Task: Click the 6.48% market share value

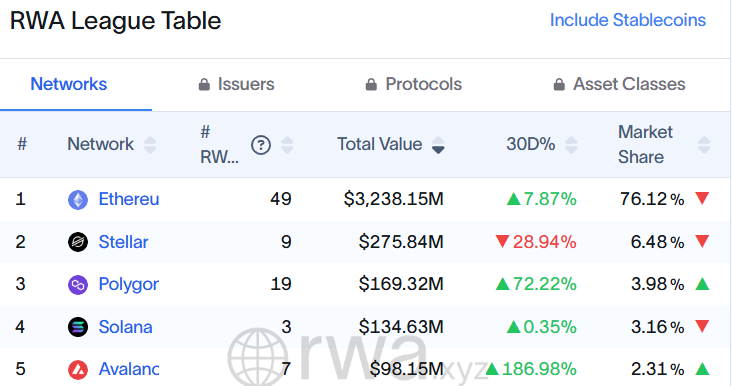Action: click(x=657, y=242)
